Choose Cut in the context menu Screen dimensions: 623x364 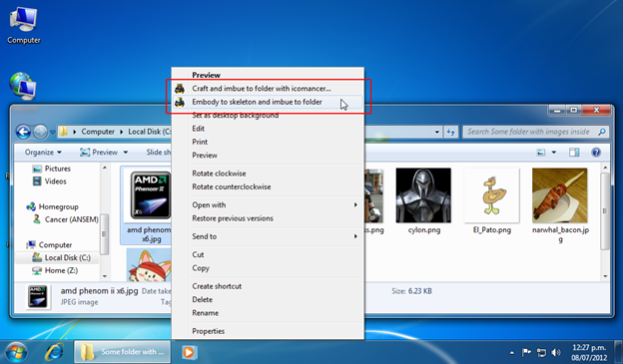[268, 255]
